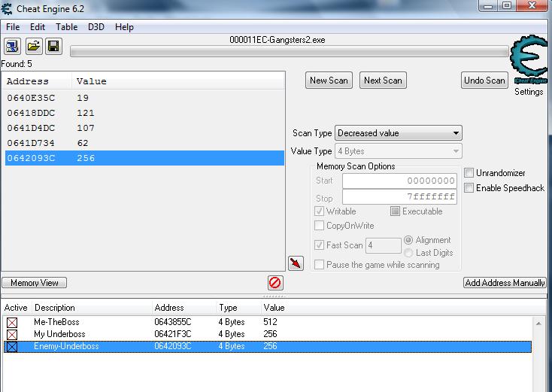Viewport: 552px width, 392px height.
Task: Click value 512 for Me-TheBoss
Action: pos(270,322)
